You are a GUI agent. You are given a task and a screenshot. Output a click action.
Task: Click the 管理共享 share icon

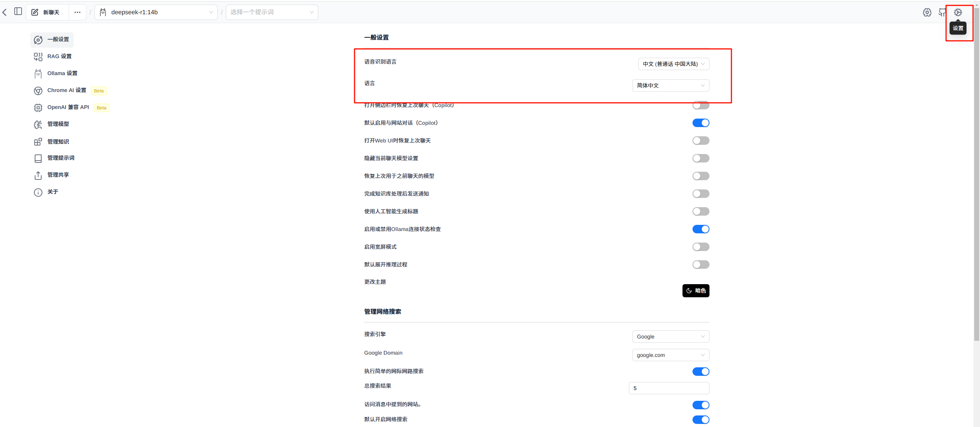pyautogui.click(x=38, y=175)
